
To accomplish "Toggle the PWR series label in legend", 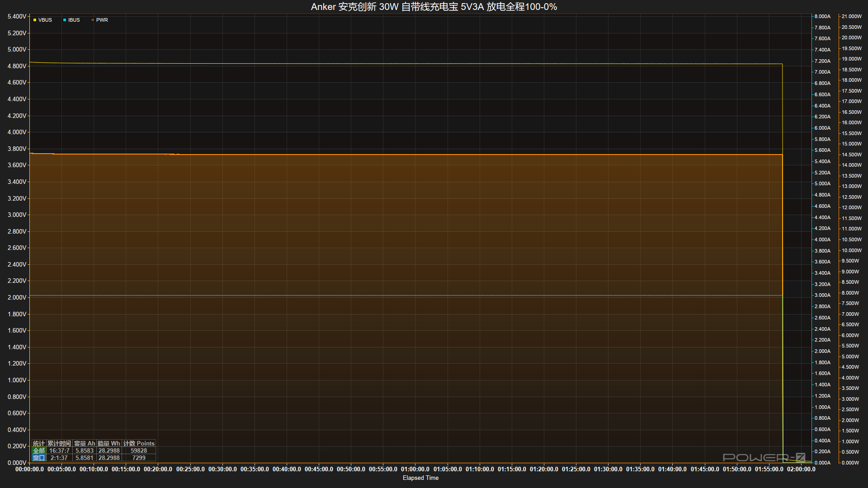I will click(102, 20).
